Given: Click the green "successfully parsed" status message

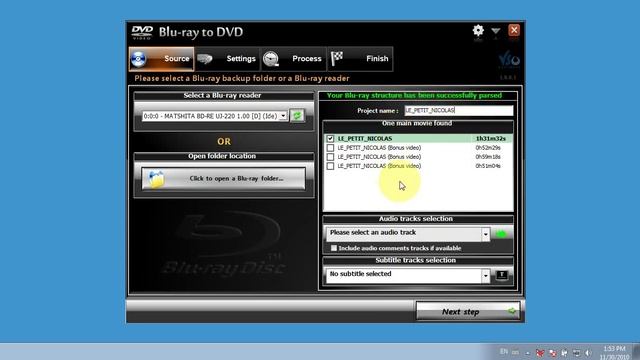Looking at the screenshot, I should [414, 96].
